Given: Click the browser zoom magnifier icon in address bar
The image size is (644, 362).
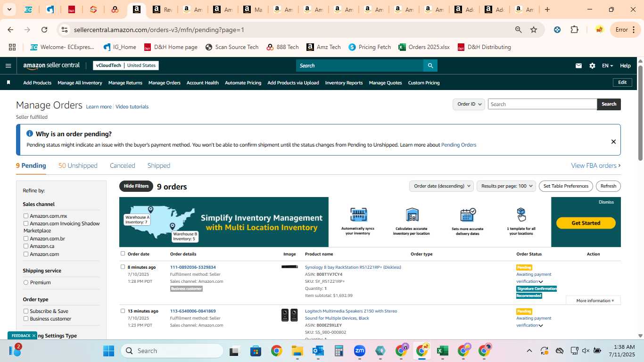Looking at the screenshot, I should click(x=518, y=30).
